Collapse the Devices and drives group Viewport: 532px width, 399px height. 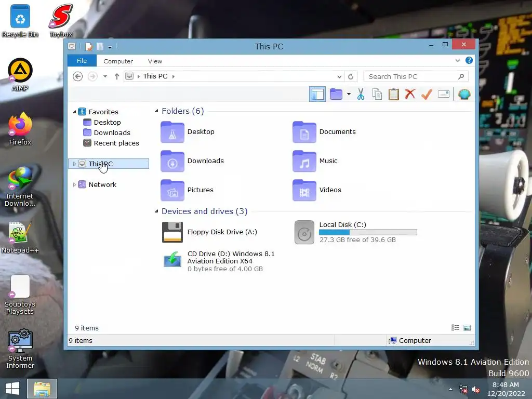pyautogui.click(x=156, y=211)
